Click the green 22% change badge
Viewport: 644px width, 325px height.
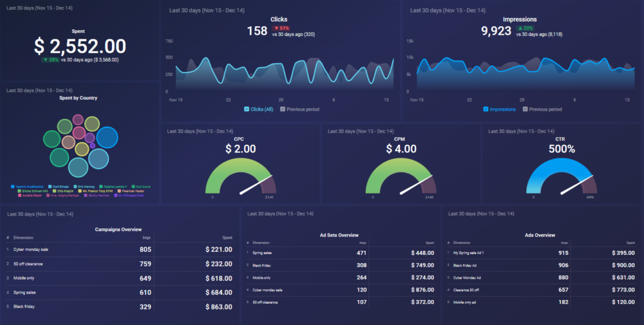[x=526, y=28]
